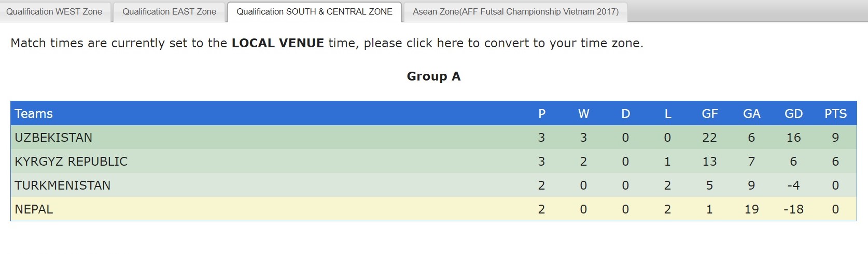Click Nepal's goal difference -18
Image resolution: width=868 pixels, height=254 pixels.
tap(793, 209)
